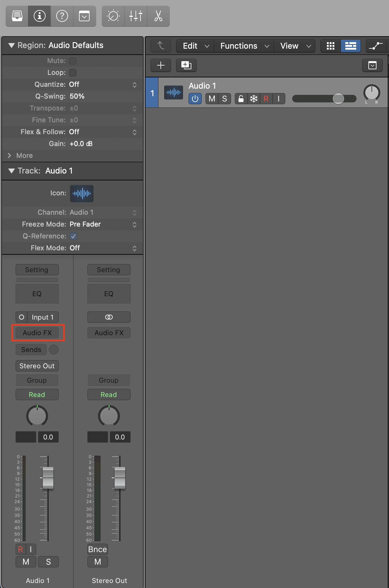Switch to grid view icon
389x588 pixels.
pyautogui.click(x=331, y=46)
